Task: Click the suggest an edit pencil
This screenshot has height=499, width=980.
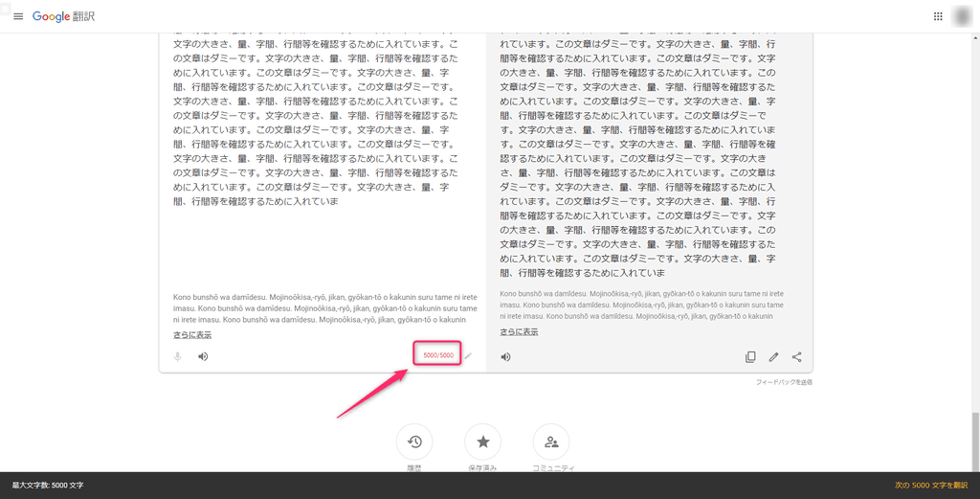Action: (773, 357)
